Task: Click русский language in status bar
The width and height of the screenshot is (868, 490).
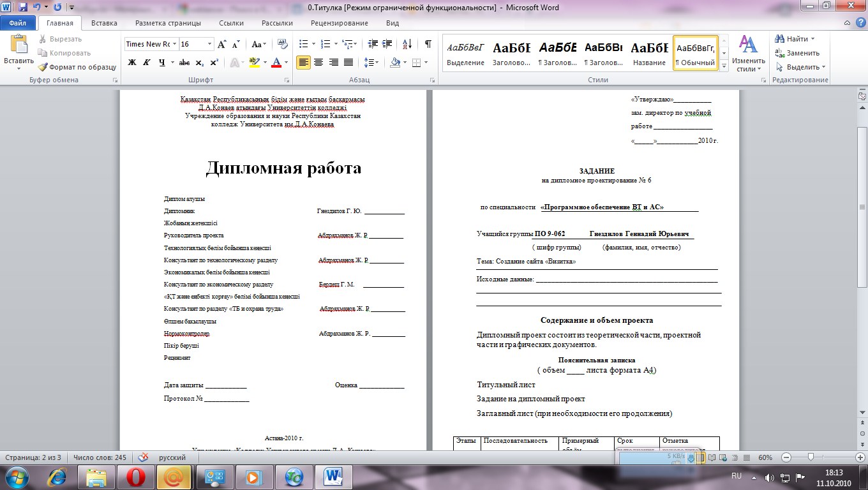Action: click(x=172, y=457)
